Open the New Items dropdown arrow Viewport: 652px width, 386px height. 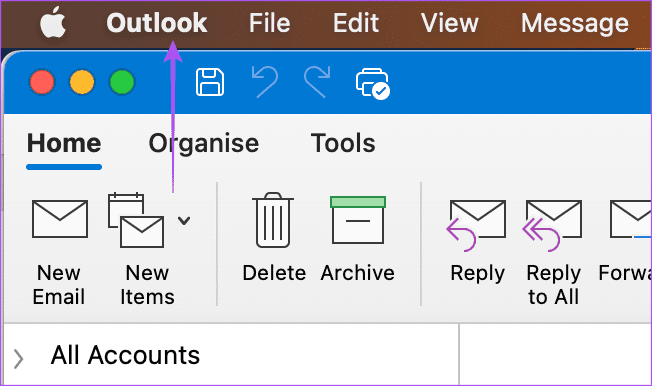tap(184, 220)
